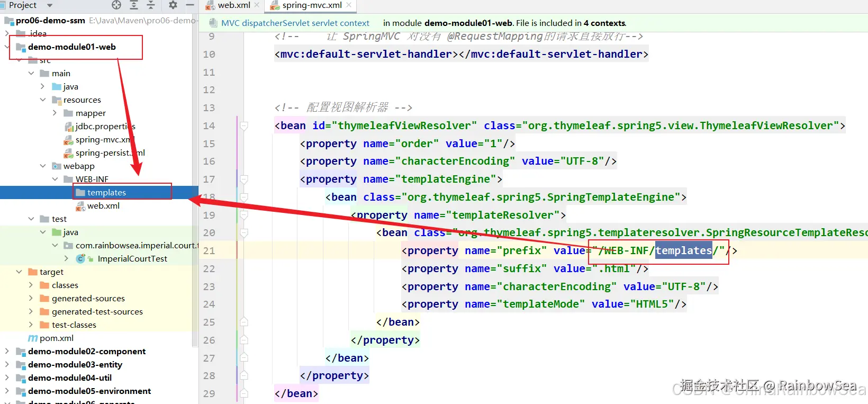Click line number 21 in gutter
Image resolution: width=868 pixels, height=404 pixels.
pos(209,251)
